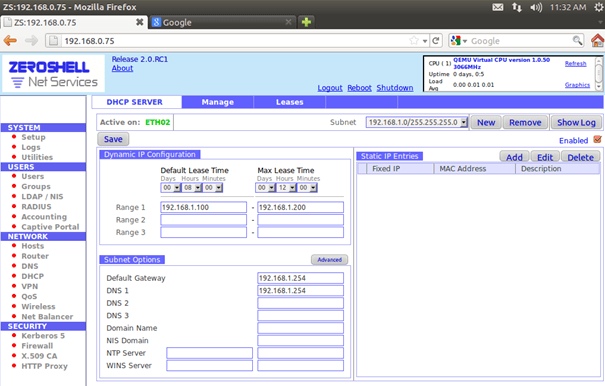Click the ZeroShell Net Services logo
Screen dimensions: 605x386
pos(53,74)
